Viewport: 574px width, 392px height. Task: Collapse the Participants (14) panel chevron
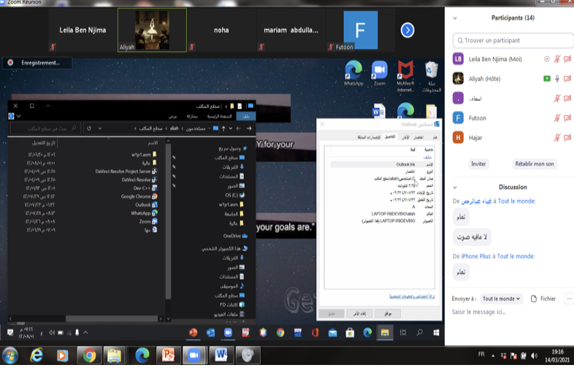(455, 18)
